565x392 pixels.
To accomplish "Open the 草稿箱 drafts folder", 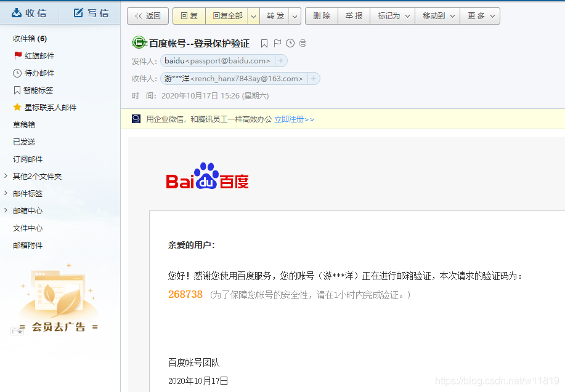I will [x=24, y=124].
